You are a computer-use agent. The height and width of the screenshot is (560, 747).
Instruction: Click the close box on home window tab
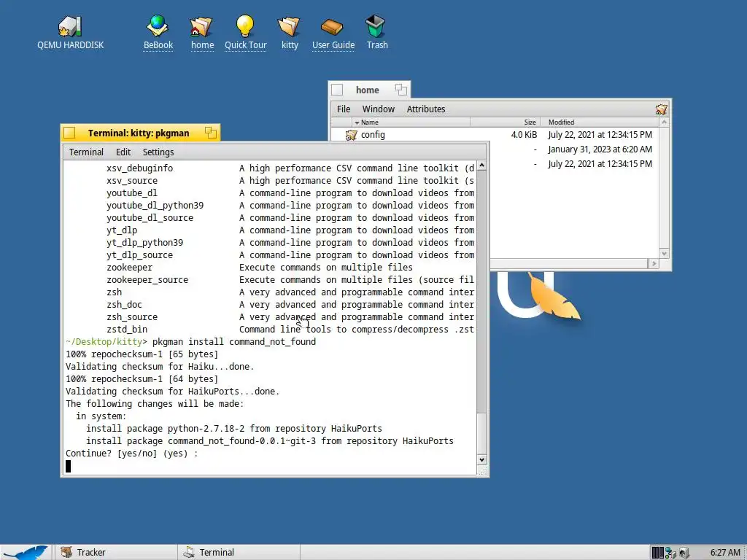337,90
